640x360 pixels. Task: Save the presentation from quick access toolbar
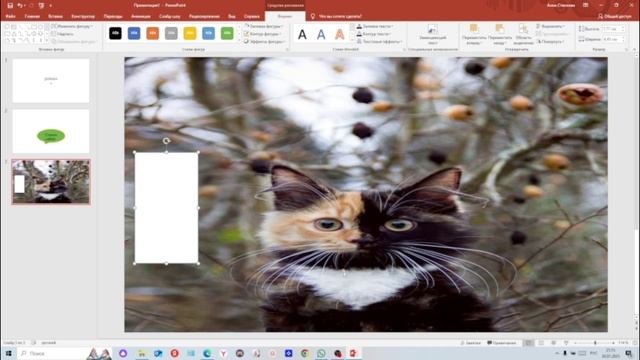10,6
